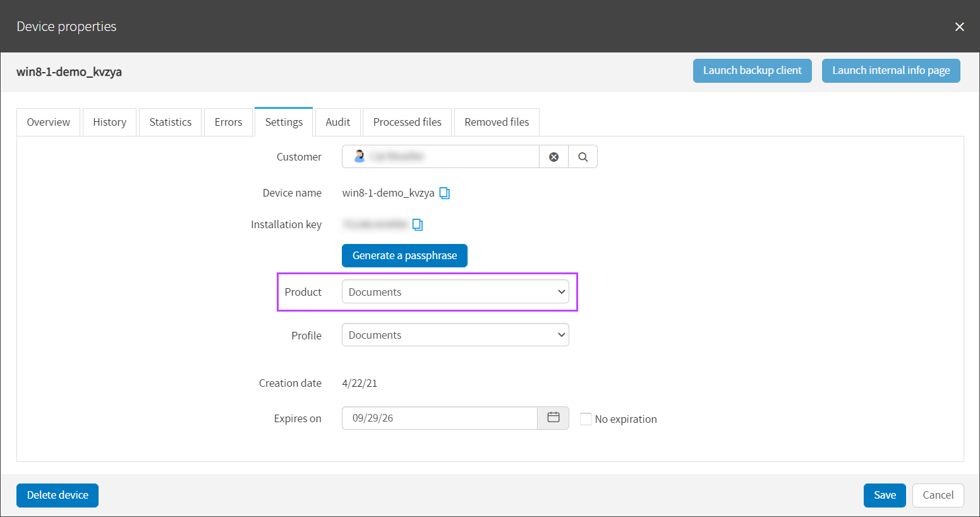This screenshot has width=980, height=517.
Task: Open the Removed files tab
Action: [497, 122]
